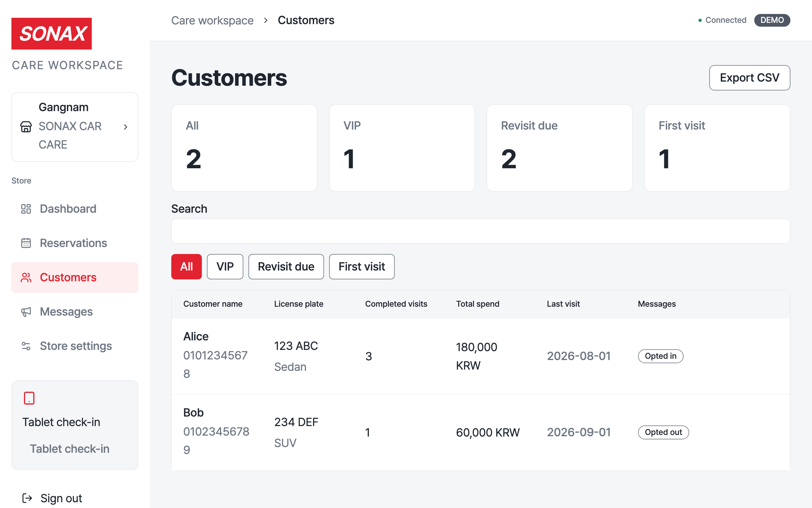Screen dimensions: 812x508
Task: Click the green Connected status dot
Action: (700, 20)
